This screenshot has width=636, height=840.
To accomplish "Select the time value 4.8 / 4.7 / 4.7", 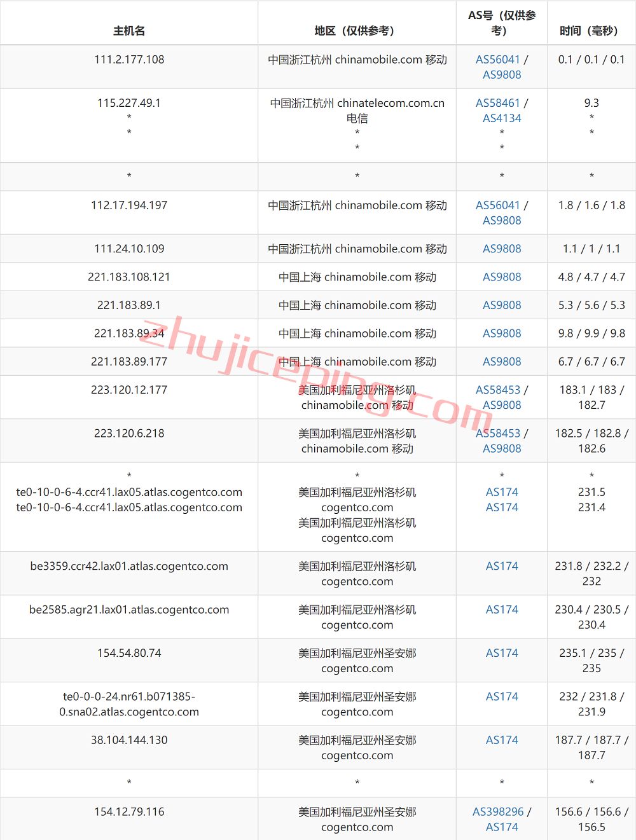I will [x=591, y=277].
